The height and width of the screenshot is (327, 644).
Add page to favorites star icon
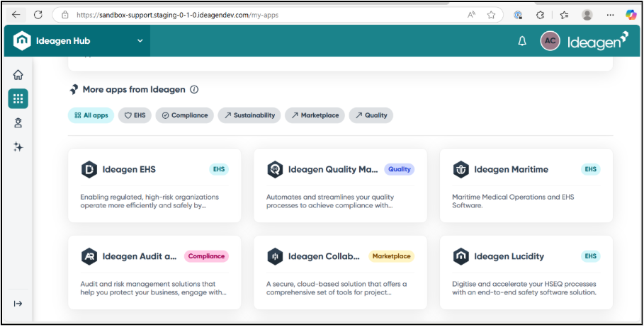[491, 15]
